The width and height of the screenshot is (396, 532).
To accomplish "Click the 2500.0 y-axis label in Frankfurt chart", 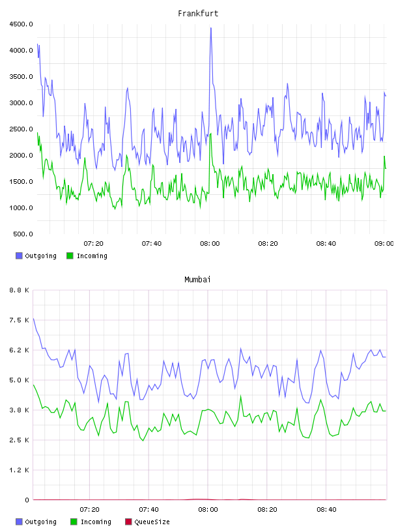I will click(x=21, y=129).
